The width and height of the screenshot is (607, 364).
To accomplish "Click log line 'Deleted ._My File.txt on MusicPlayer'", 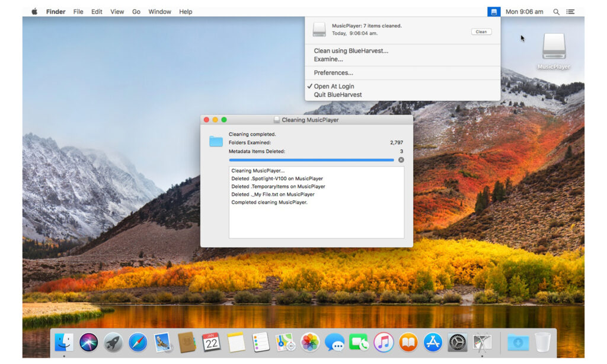I will (273, 194).
